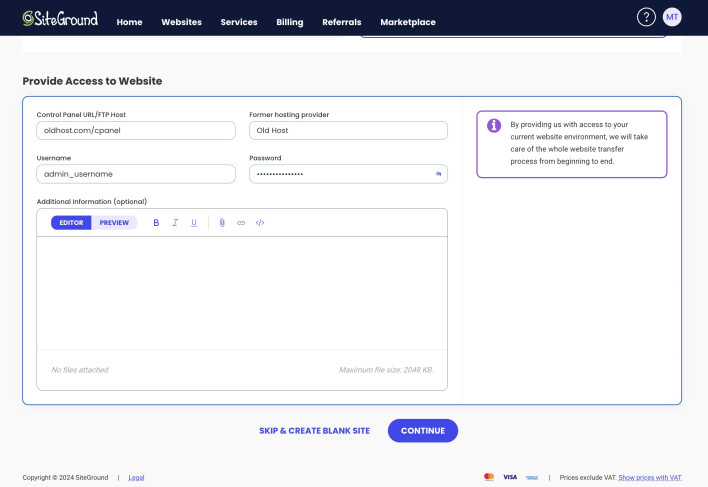Open the Legal footer link
This screenshot has height=487, width=708.
pos(136,478)
